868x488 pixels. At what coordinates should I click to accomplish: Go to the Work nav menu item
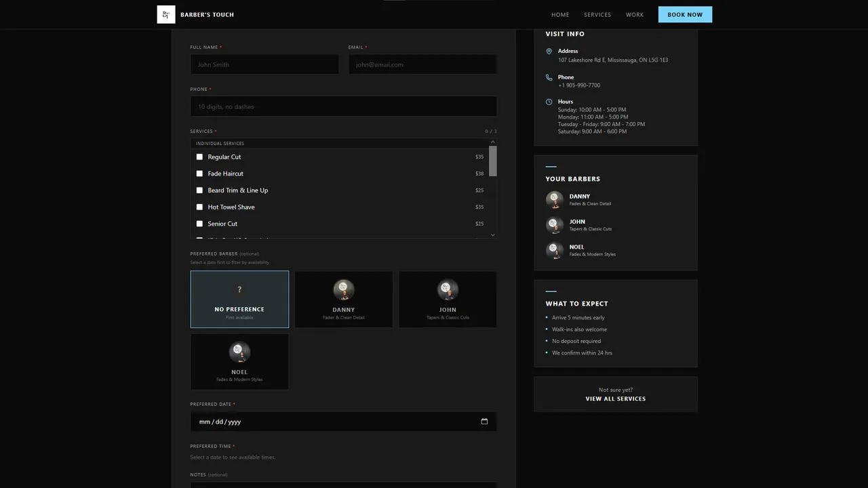point(635,14)
